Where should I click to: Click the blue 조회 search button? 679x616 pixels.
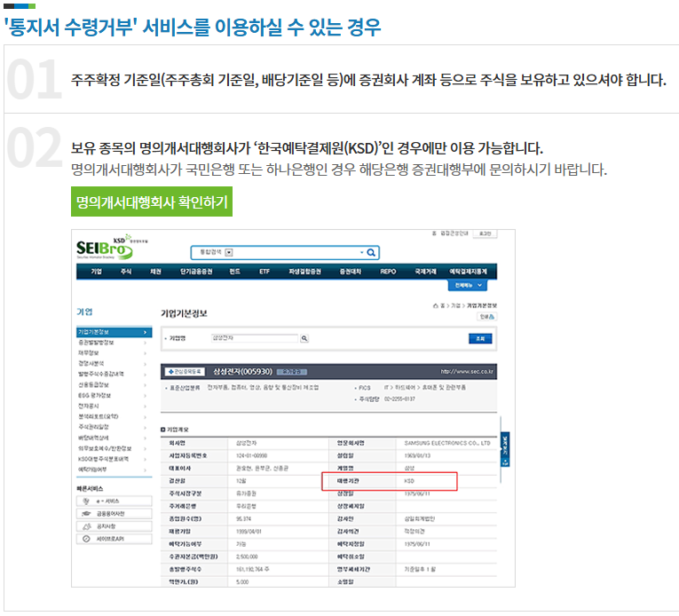(480, 338)
